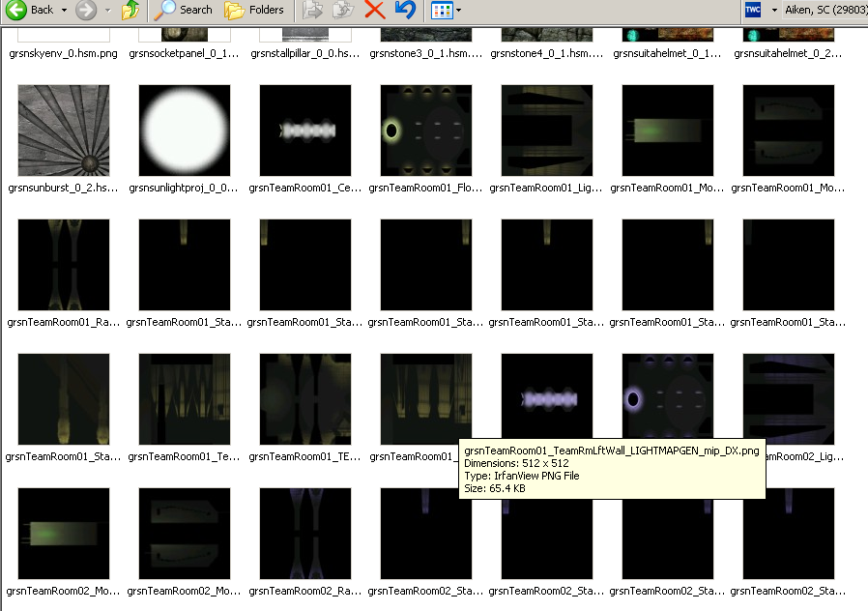This screenshot has height=611, width=868.
Task: Select the grsnTeamRoom01_Ra... thumbnail
Action: tap(64, 265)
